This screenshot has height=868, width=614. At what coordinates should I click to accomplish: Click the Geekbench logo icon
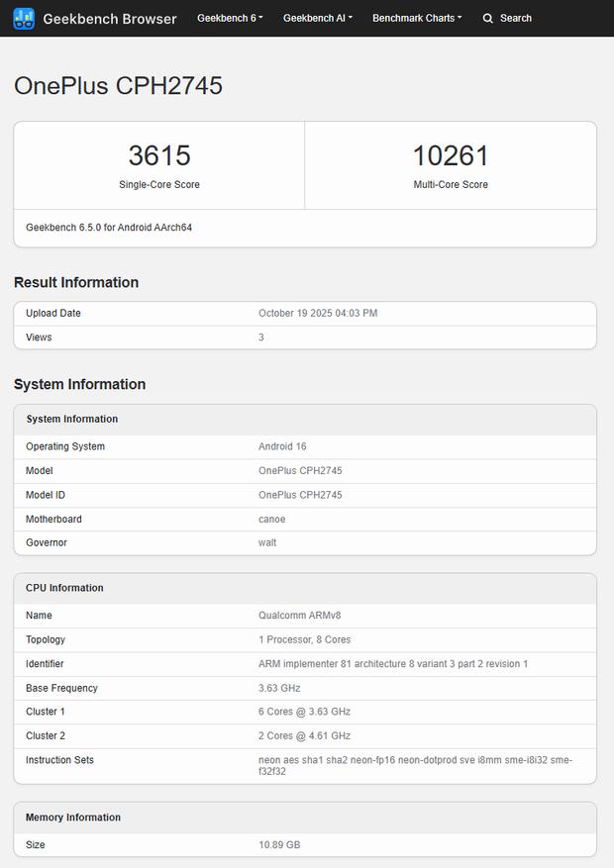pyautogui.click(x=24, y=18)
